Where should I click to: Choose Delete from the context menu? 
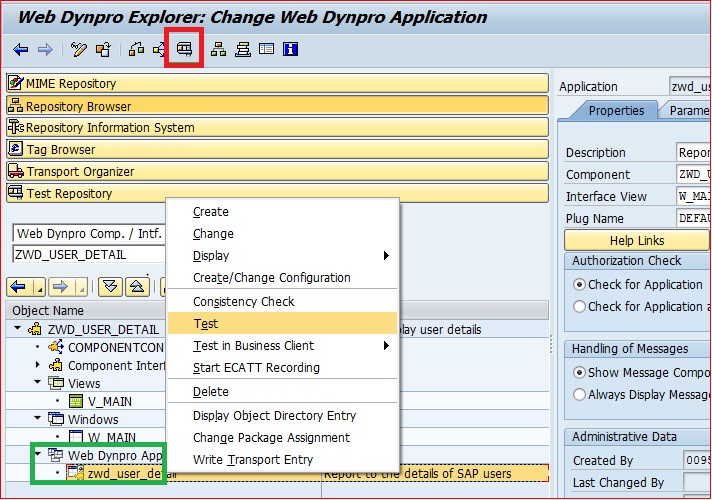[x=282, y=391]
